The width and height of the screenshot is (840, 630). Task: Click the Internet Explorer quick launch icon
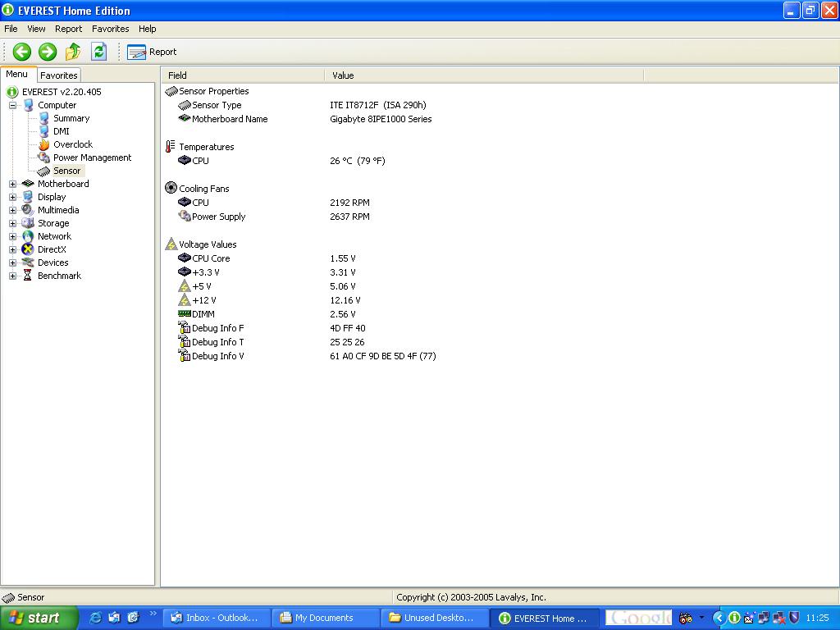point(95,619)
